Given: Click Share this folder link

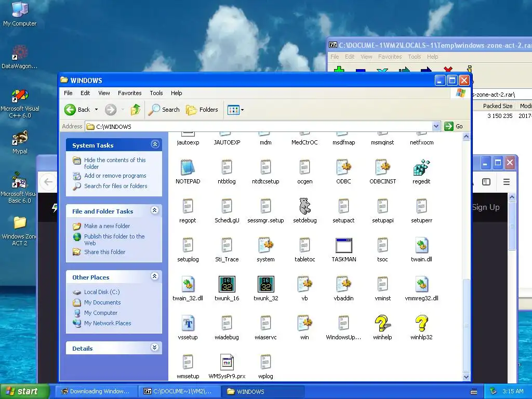Looking at the screenshot, I should (x=104, y=252).
